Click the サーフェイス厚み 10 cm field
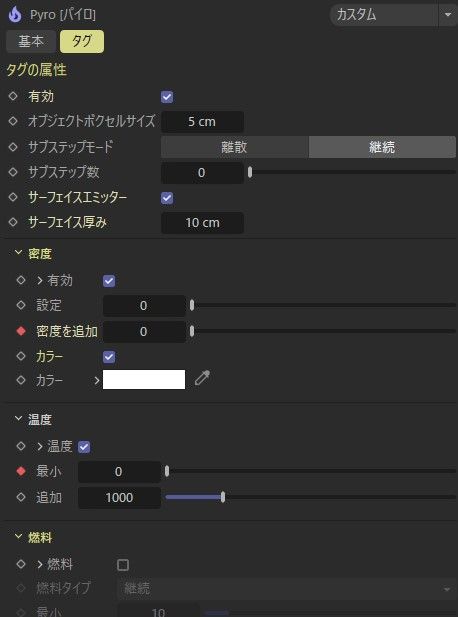 202,223
